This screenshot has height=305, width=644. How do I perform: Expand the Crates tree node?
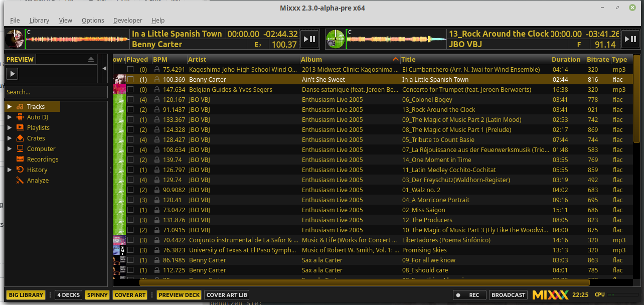(9, 138)
